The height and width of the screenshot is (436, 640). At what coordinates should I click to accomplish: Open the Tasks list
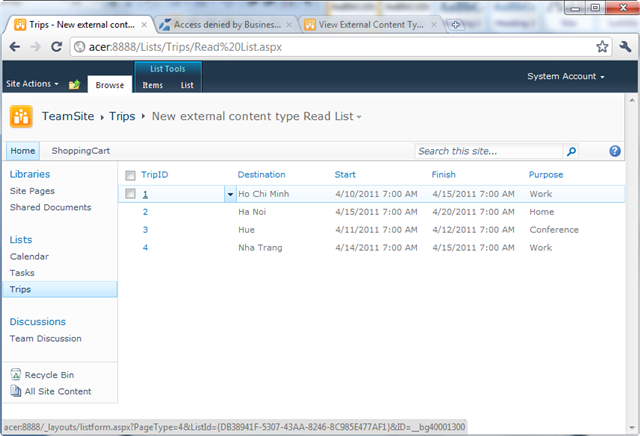click(x=22, y=273)
